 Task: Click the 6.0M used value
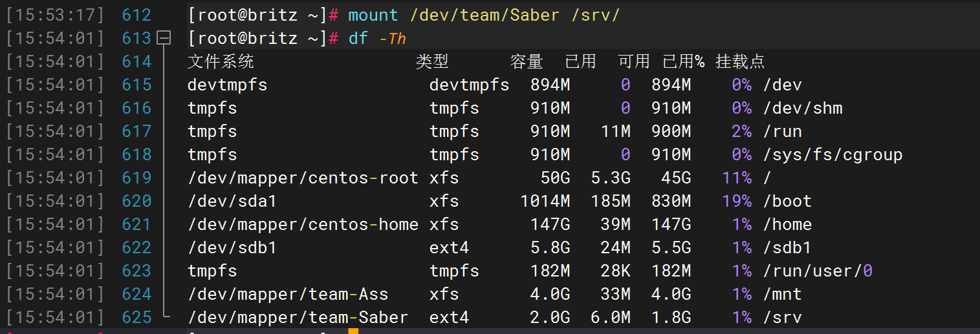click(x=611, y=317)
